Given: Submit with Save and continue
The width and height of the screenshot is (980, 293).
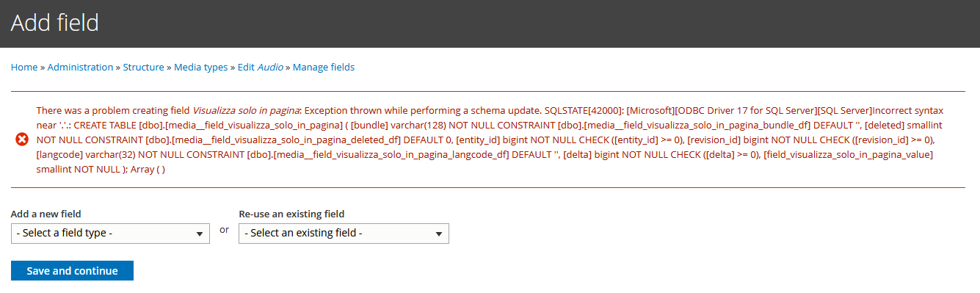Looking at the screenshot, I should 72,271.
